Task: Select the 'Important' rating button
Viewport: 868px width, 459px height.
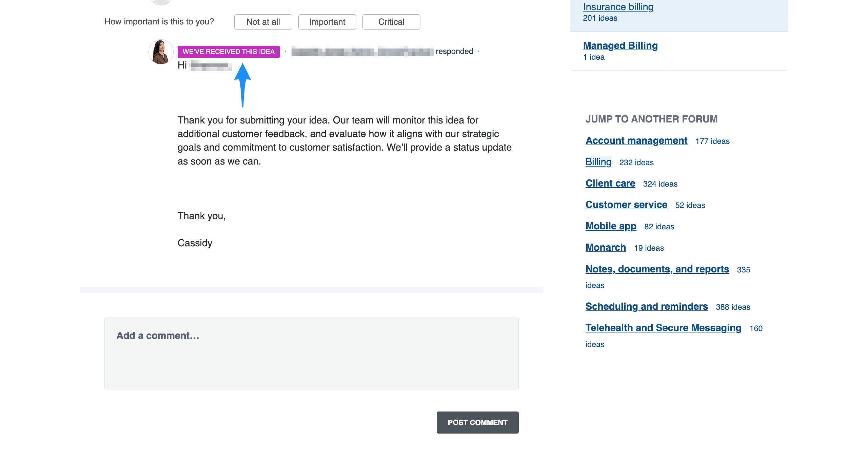Action: tap(327, 22)
